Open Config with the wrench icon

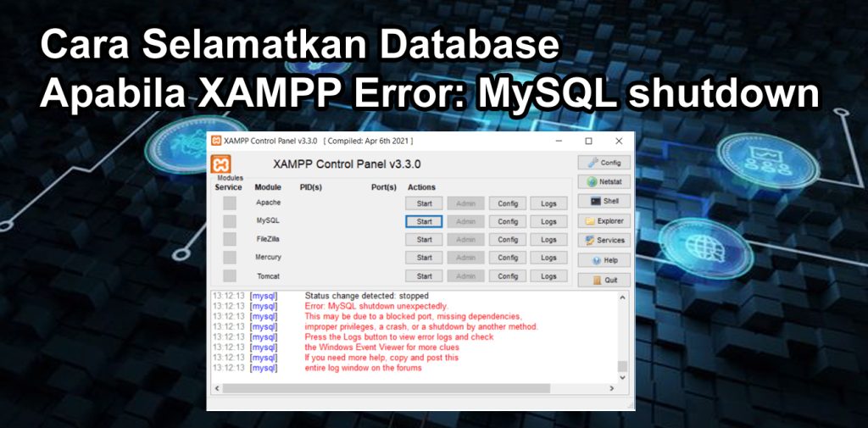(x=604, y=163)
